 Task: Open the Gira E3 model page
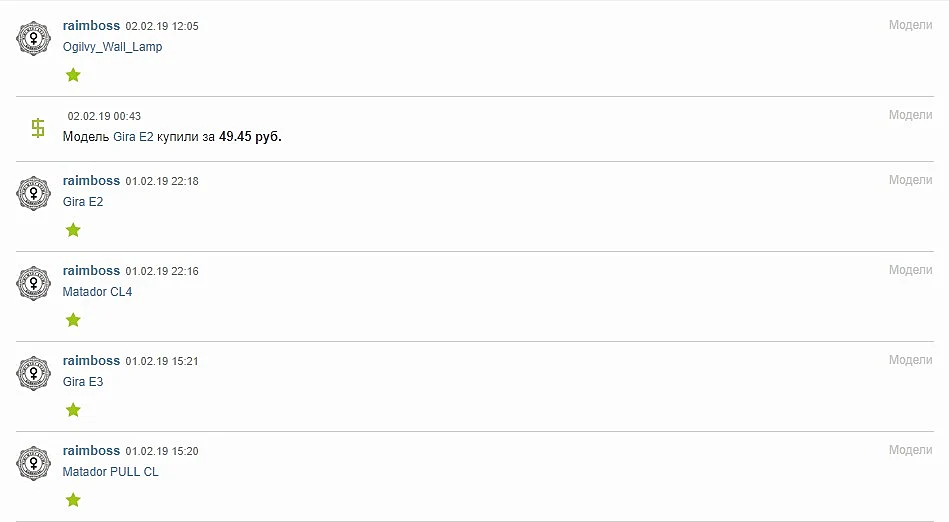pos(83,382)
